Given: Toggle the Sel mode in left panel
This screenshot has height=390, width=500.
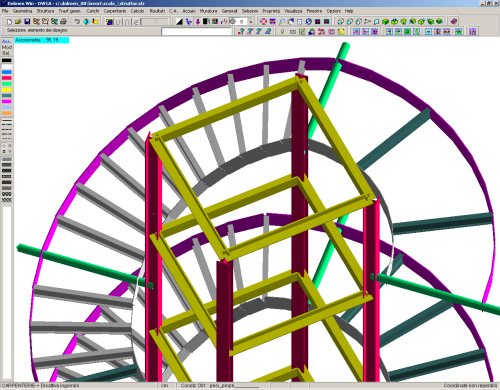Looking at the screenshot, I should (x=7, y=53).
